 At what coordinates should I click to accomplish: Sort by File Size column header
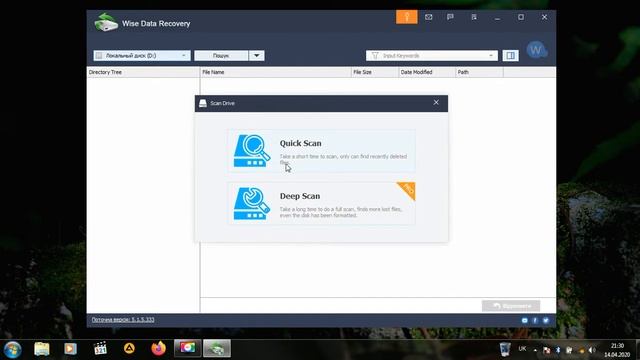point(375,72)
